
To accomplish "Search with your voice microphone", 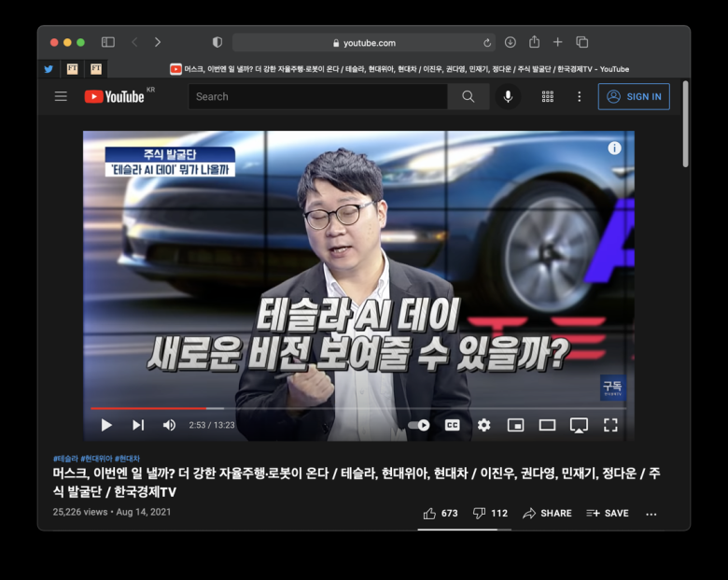I will point(508,97).
